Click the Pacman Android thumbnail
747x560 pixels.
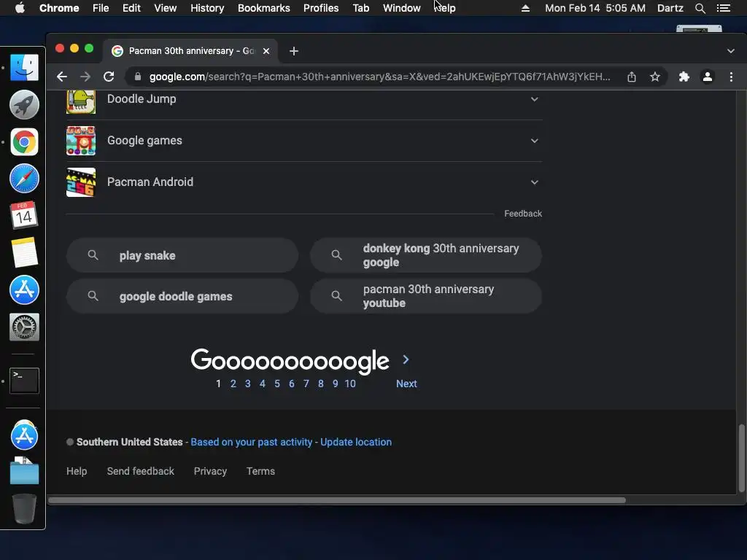pyautogui.click(x=81, y=182)
